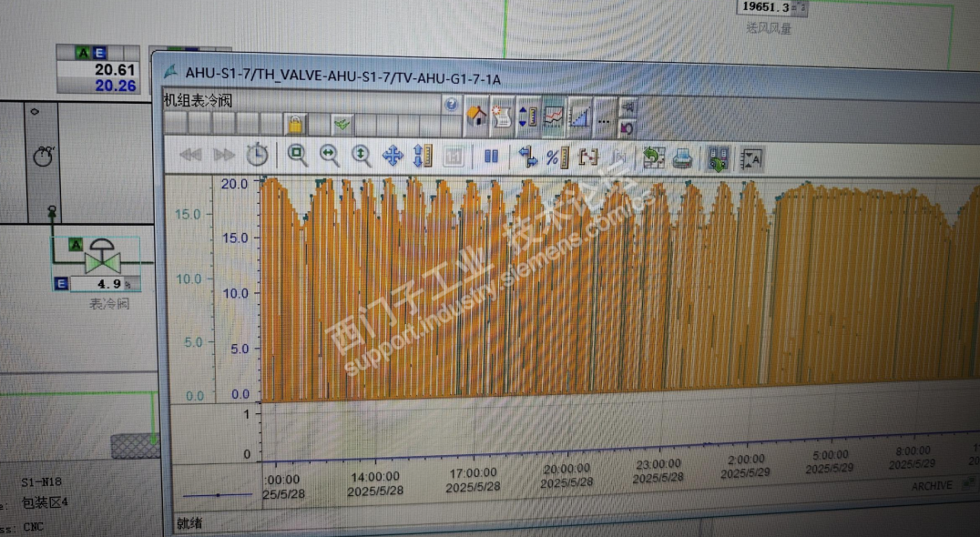Click the blue 20.26 setpoint value
980x537 pixels.
coord(115,86)
